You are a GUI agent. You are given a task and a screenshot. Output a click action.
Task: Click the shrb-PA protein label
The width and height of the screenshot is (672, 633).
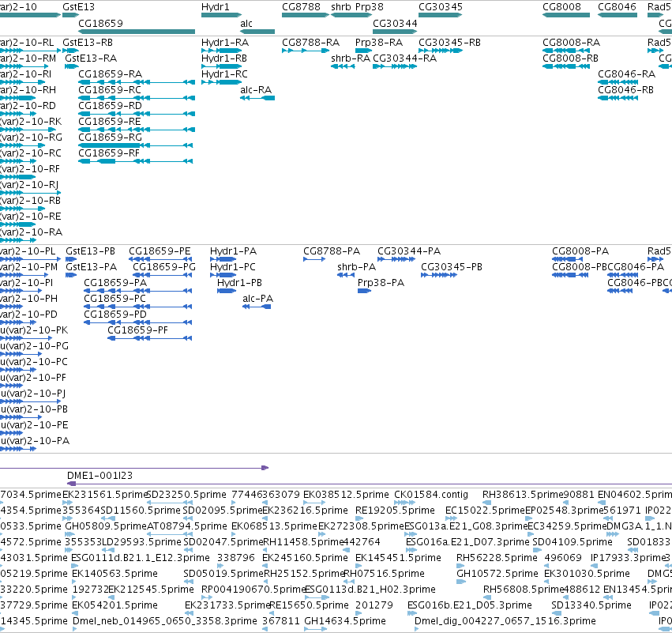357,267
